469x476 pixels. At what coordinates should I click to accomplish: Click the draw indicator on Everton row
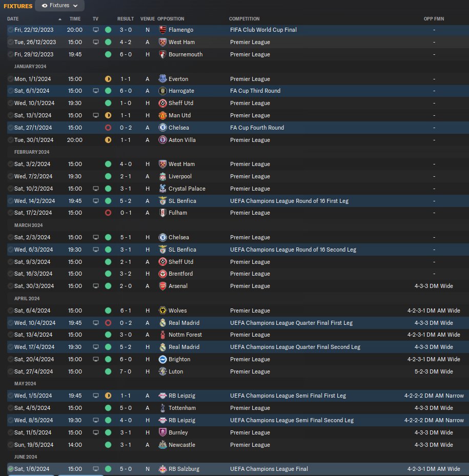pos(108,79)
